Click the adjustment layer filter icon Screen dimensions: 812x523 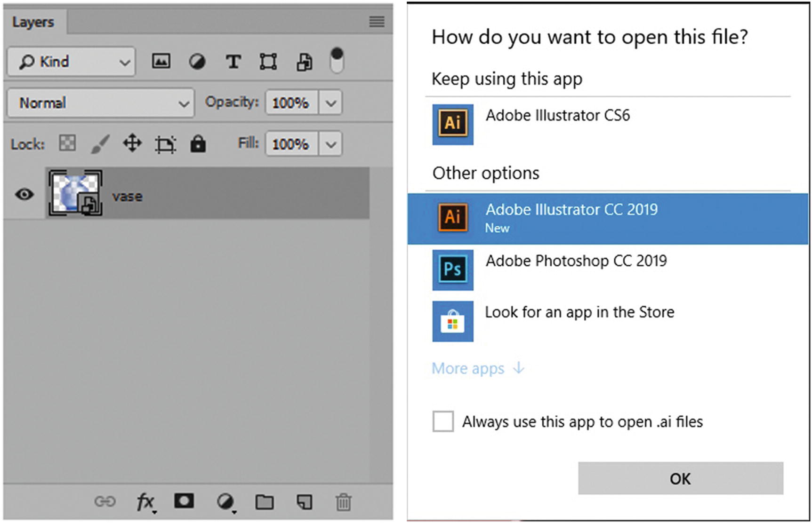click(197, 62)
